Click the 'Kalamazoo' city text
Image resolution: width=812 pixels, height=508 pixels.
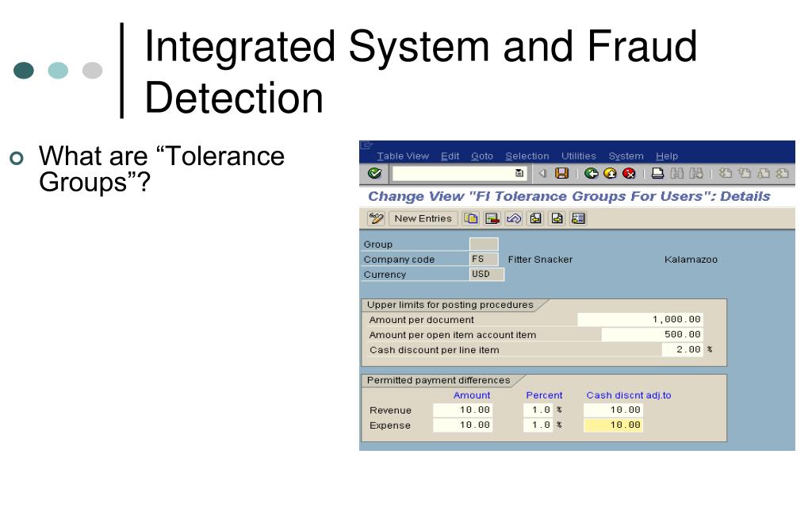691,260
